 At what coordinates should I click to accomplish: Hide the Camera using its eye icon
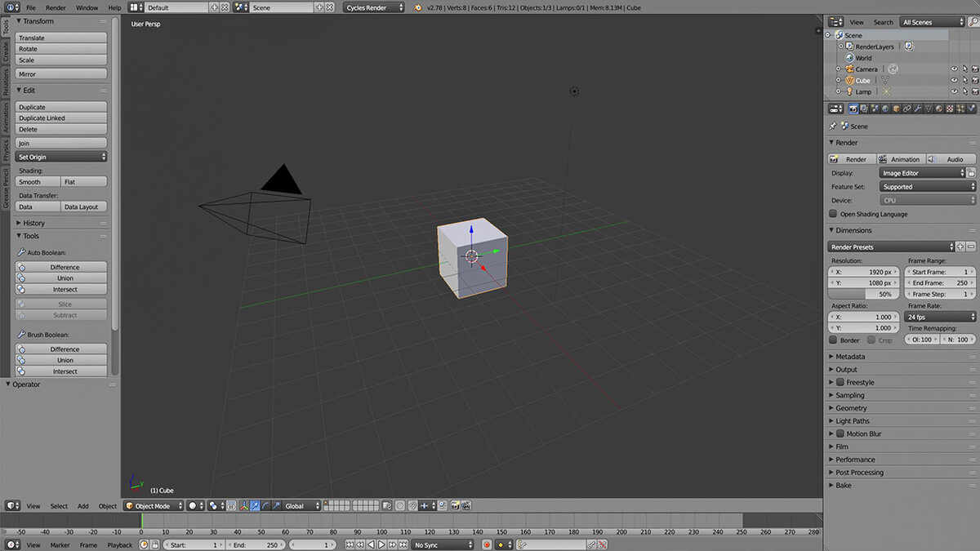(954, 69)
